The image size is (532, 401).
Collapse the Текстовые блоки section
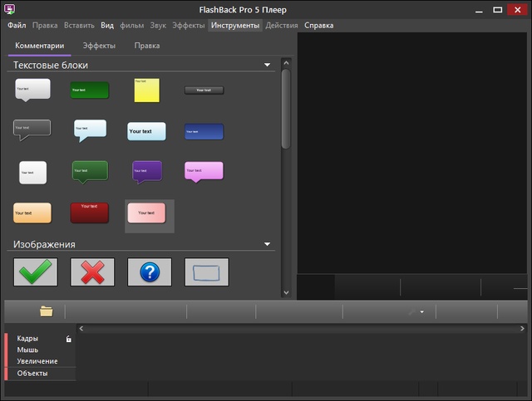pyautogui.click(x=268, y=65)
